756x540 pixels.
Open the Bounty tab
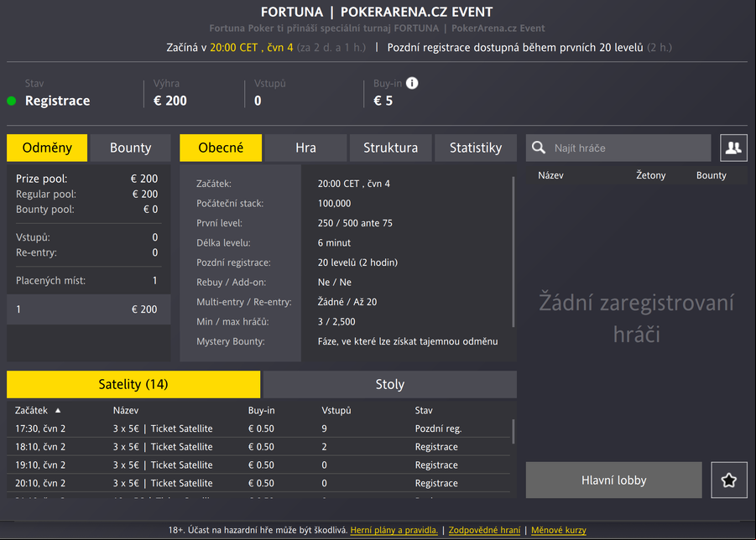coord(130,148)
